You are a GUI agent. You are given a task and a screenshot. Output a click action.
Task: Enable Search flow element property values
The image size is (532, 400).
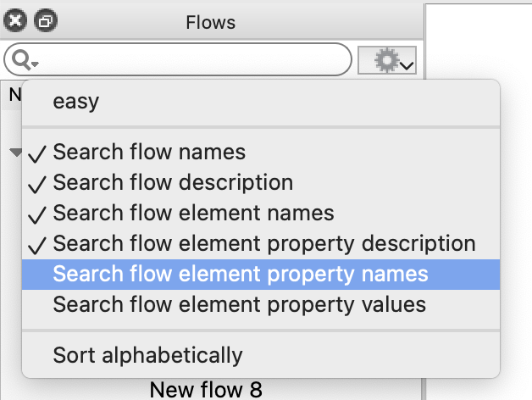point(261,304)
